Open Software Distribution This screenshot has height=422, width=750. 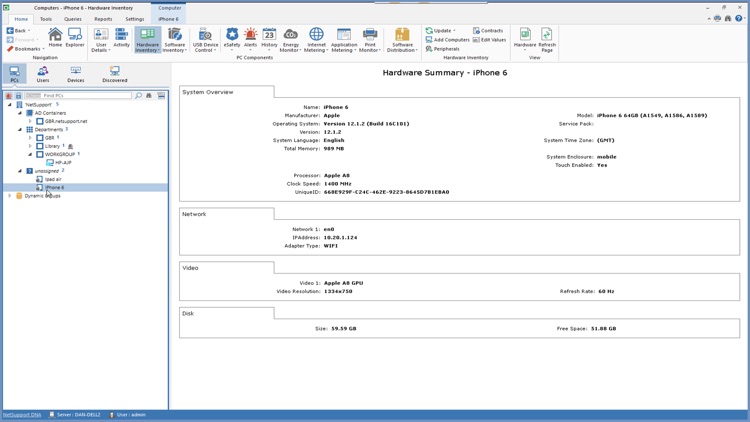tap(402, 40)
